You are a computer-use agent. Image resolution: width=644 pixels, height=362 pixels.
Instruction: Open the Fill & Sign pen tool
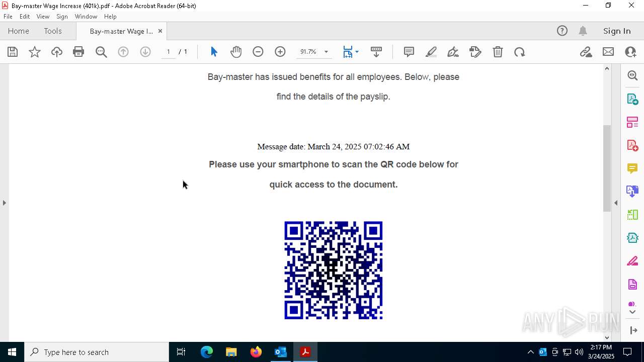click(x=453, y=52)
